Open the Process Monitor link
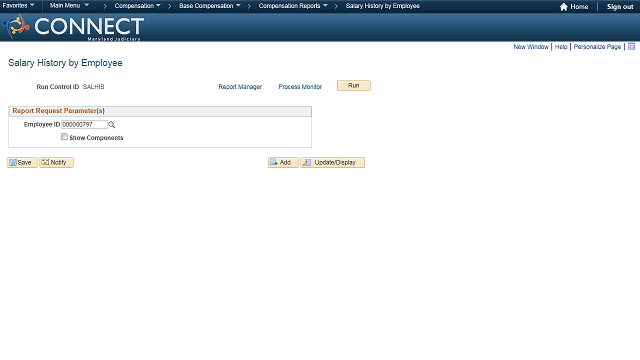Viewport: 640px width, 360px height. tap(300, 87)
